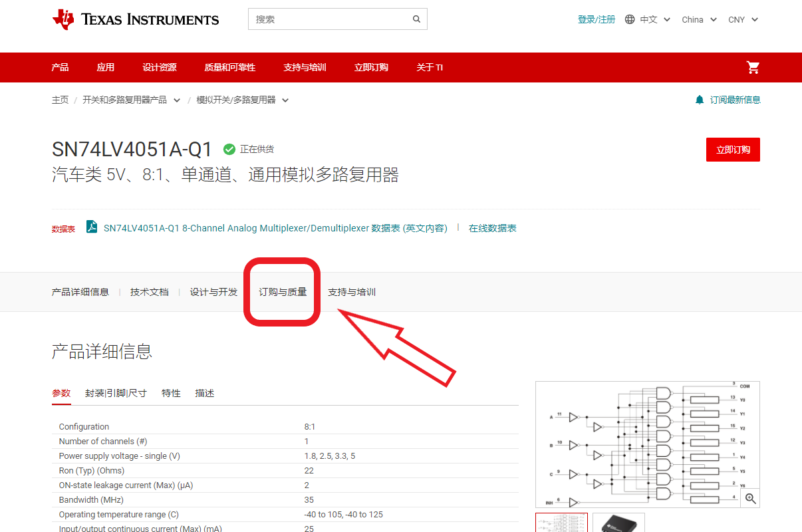Expand 开关和多路复用器产品 breadcrumb dropdown
802x532 pixels.
[x=177, y=100]
